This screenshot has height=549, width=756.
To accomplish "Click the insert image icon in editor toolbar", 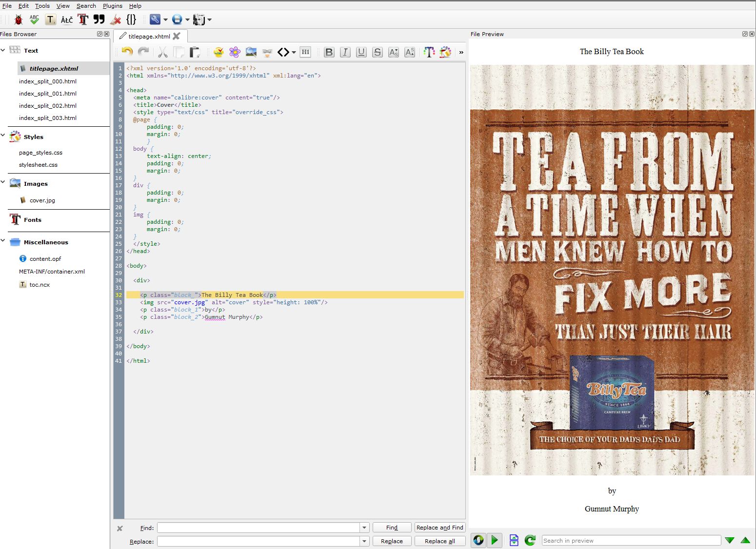I will click(x=251, y=52).
